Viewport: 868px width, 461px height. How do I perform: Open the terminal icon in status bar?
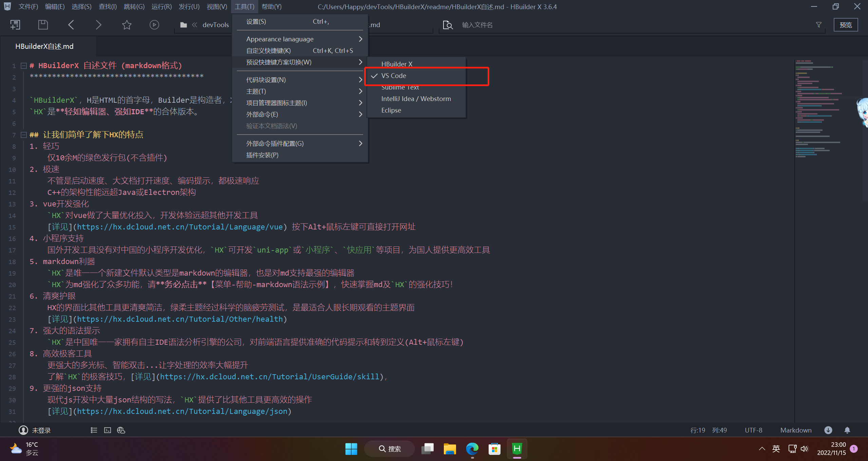pos(108,430)
